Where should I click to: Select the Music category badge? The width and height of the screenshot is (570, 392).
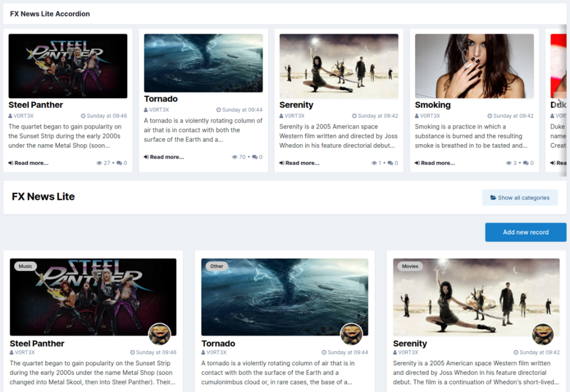pos(25,266)
